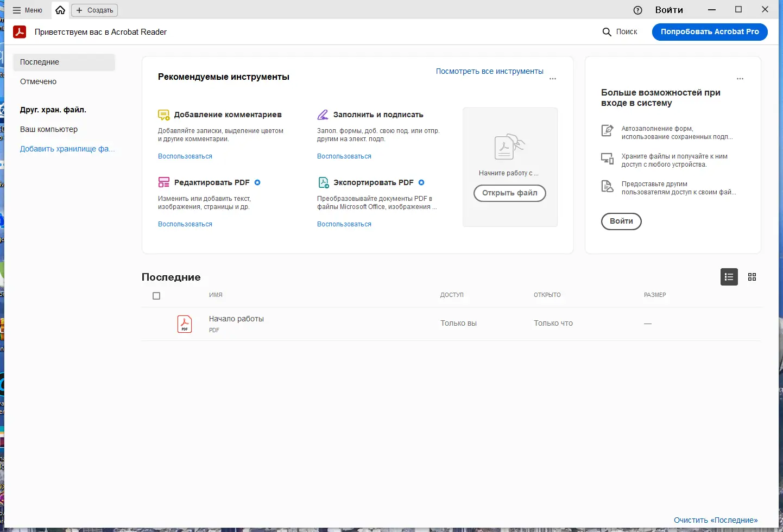
Task: Sort by ИМЯ column header
Action: click(216, 295)
